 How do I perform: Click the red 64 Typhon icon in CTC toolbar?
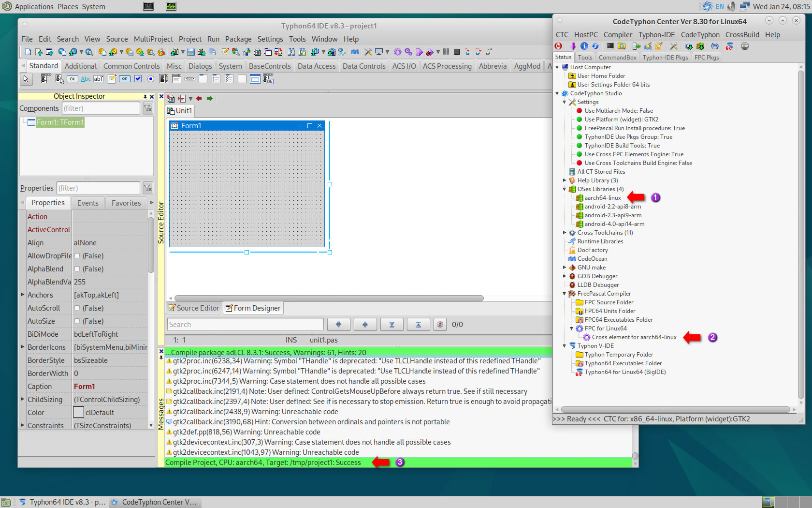coord(729,46)
